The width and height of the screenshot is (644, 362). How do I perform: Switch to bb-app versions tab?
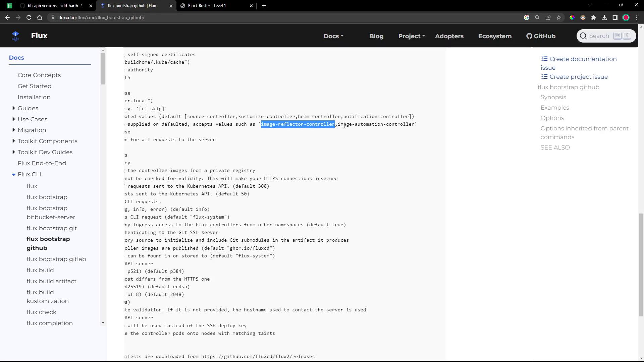56,6
